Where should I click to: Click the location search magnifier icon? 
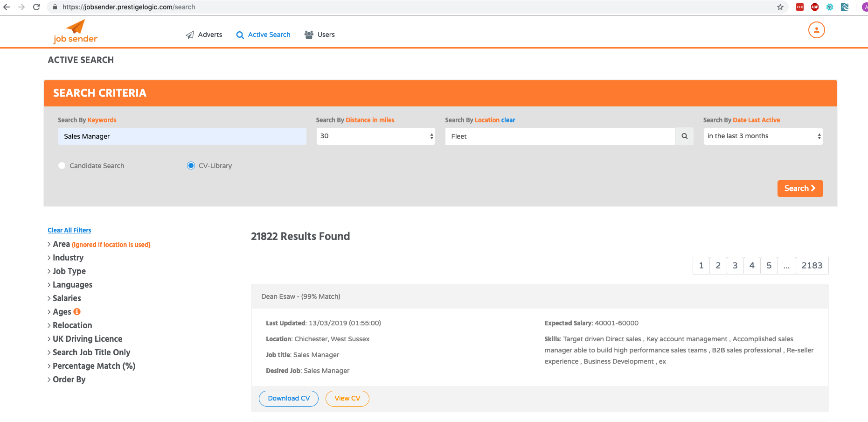[684, 136]
